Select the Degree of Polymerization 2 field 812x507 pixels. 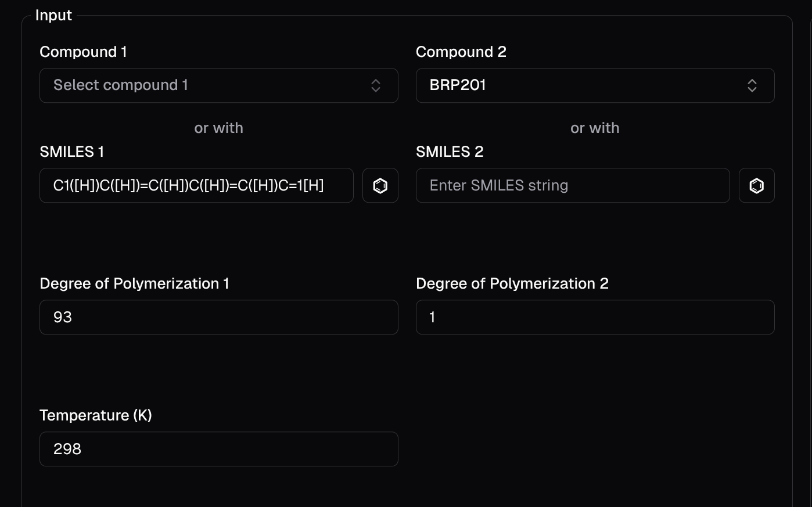point(595,317)
